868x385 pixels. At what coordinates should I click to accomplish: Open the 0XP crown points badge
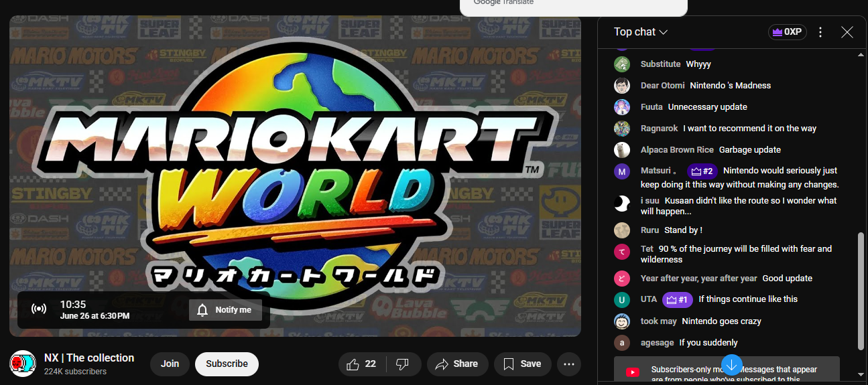(x=788, y=32)
